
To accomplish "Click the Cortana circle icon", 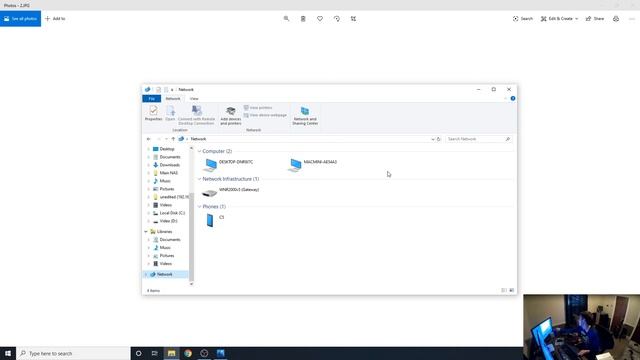I will [x=138, y=353].
